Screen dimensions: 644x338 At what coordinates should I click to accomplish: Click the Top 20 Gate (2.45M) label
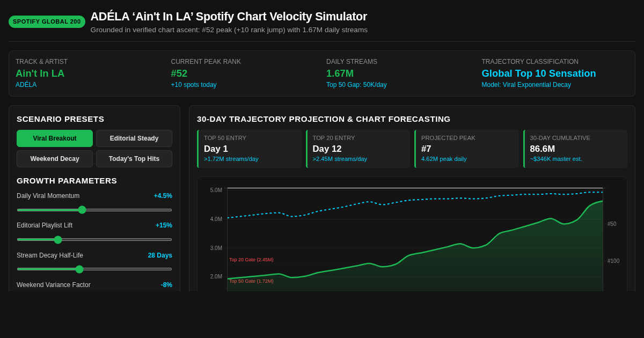251,260
